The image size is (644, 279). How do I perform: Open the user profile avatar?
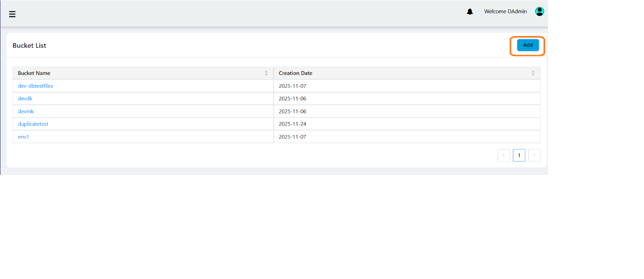(x=539, y=11)
